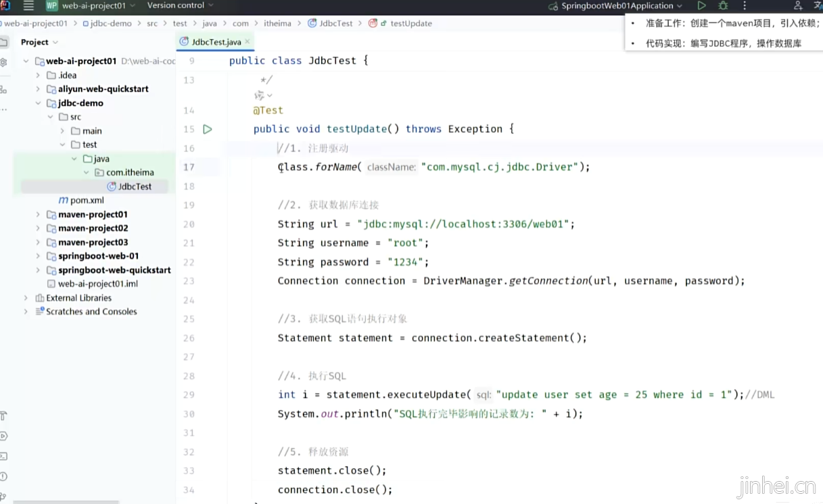This screenshot has height=504, width=823.
Task: Open the Run tool window sidebar icon
Action: [x=3, y=436]
